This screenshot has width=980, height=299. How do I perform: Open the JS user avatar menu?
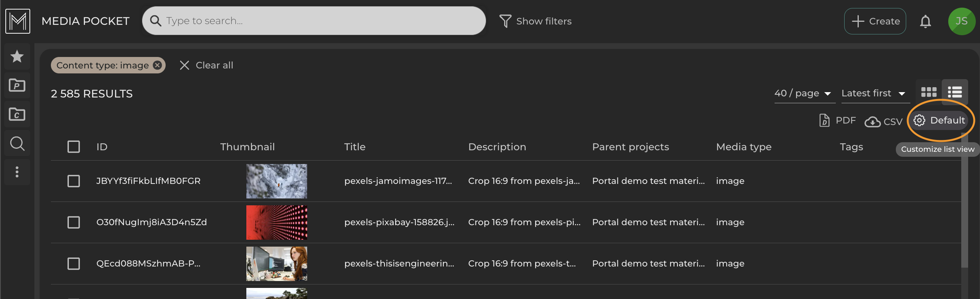(x=962, y=21)
